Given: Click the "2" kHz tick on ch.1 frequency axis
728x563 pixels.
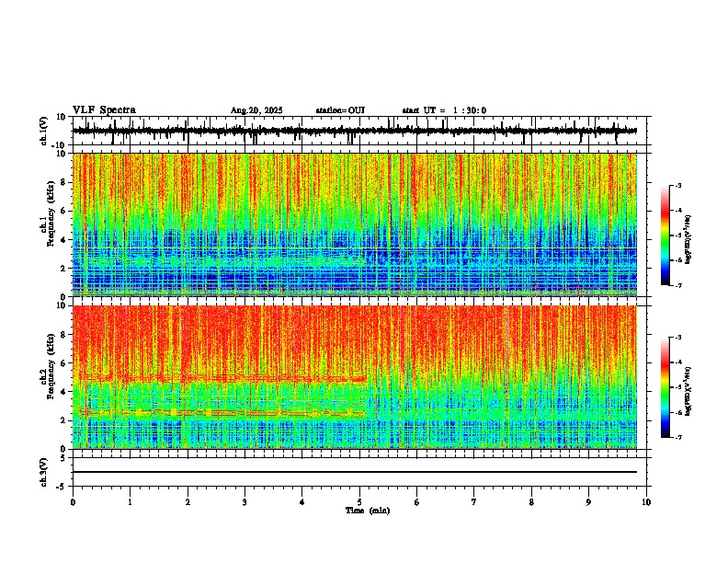Looking at the screenshot, I should click(x=63, y=268).
